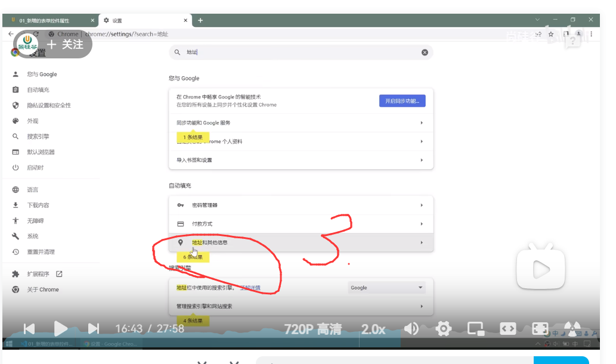Click the video progress bar
Image resolution: width=616 pixels, height=364 pixels.
point(301,338)
